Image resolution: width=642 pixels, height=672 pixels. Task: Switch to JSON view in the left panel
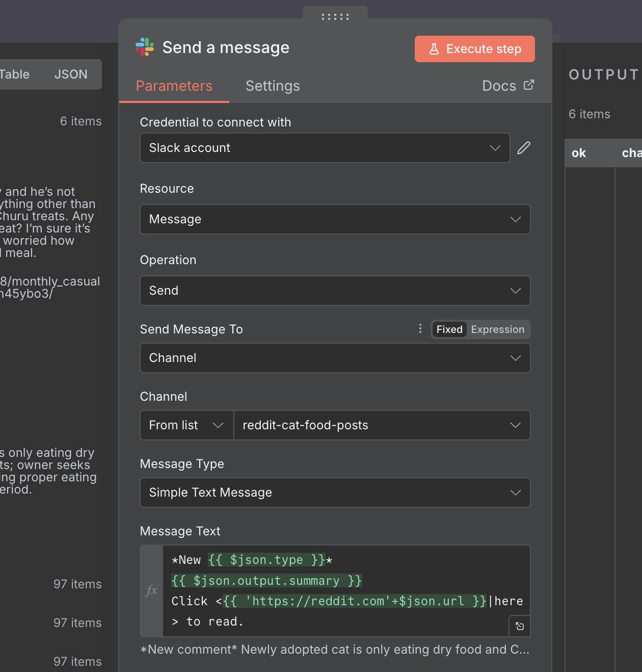point(71,74)
